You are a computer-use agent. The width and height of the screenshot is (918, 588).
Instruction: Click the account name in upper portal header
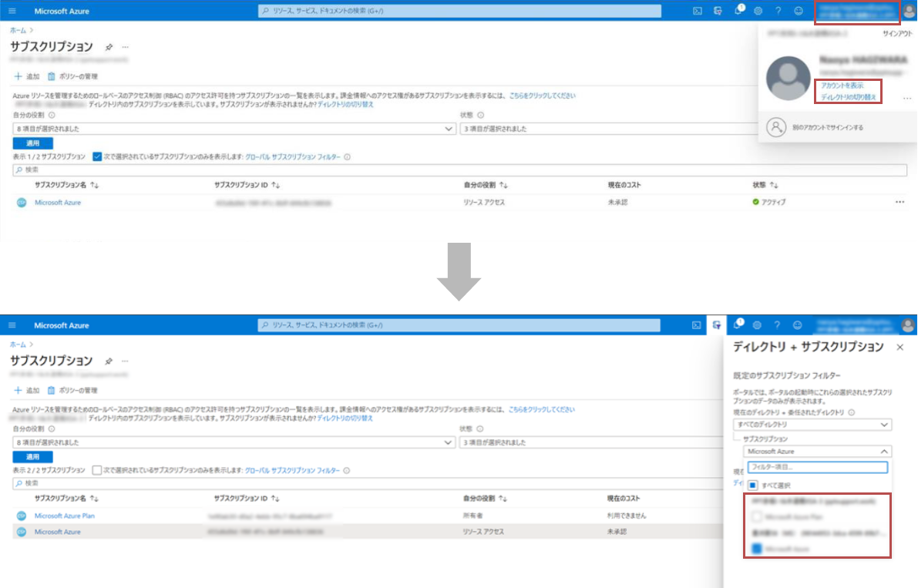click(x=859, y=11)
